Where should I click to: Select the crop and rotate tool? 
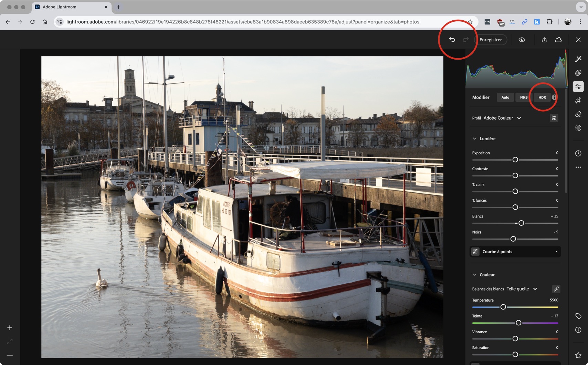pyautogui.click(x=578, y=100)
